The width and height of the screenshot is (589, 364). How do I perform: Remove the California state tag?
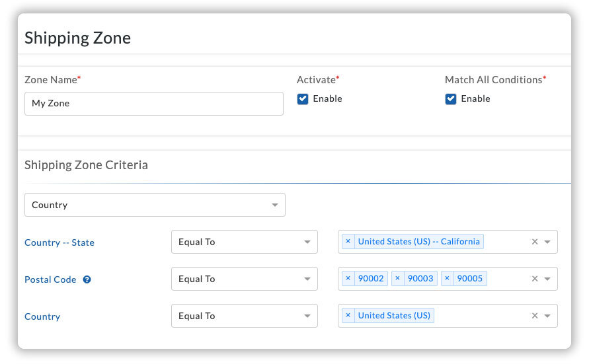348,242
